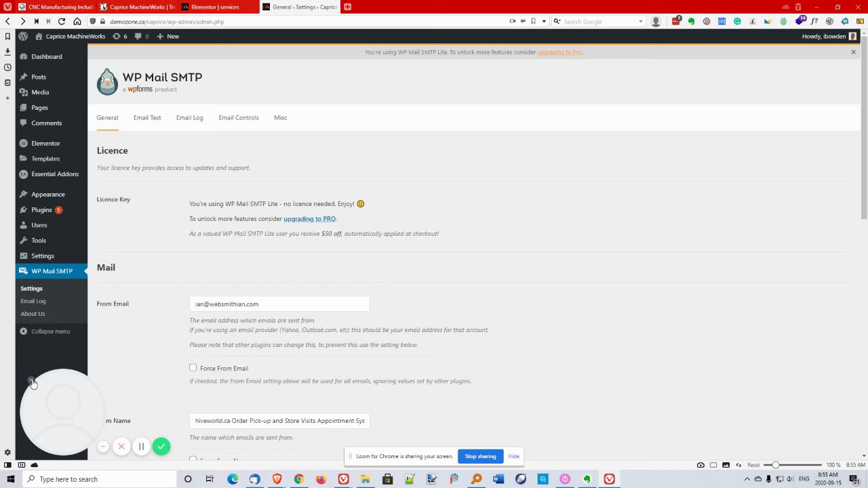Switch to CNC Manufacturing browser tab
This screenshot has width=868, height=488.
pos(56,7)
